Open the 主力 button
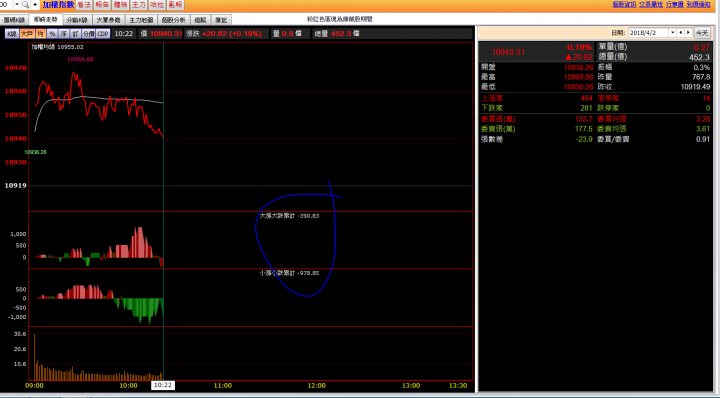The height and width of the screenshot is (398, 720). [x=139, y=5]
